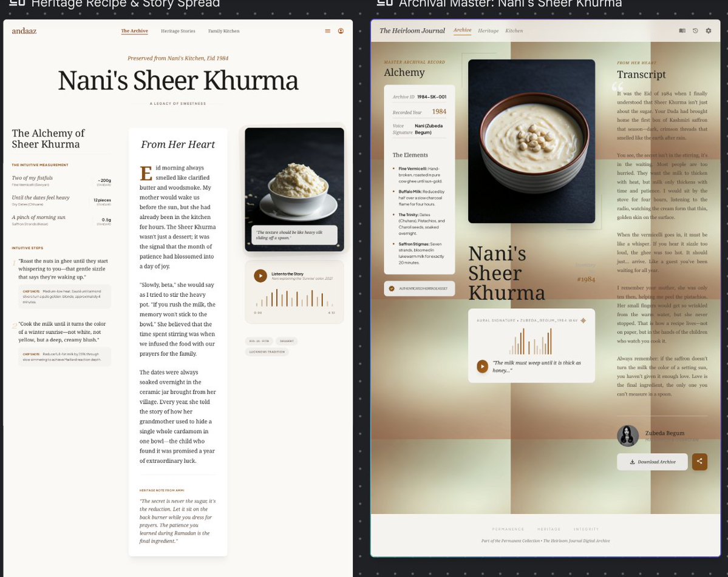Select Archive tab in Heirloom Journal

(x=463, y=30)
